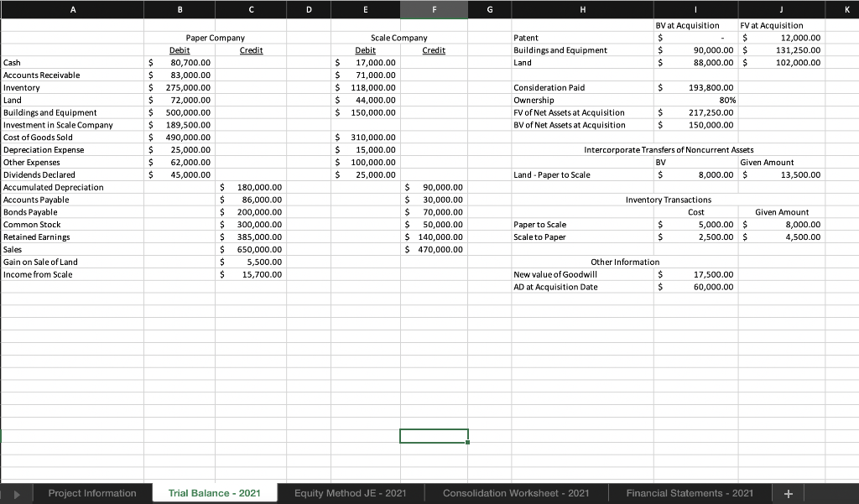Select column A header

pyautogui.click(x=73, y=9)
